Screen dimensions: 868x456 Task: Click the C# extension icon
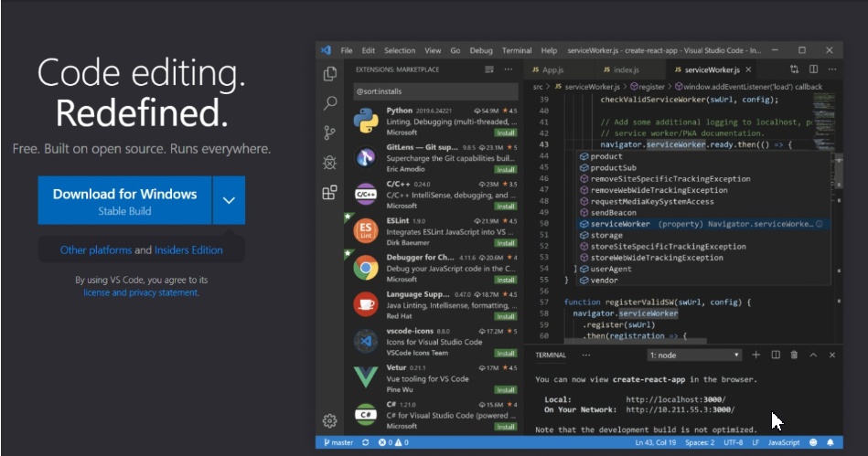click(x=366, y=415)
